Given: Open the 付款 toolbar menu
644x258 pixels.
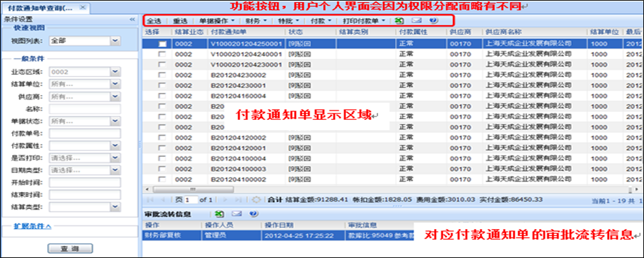Looking at the screenshot, I should click(x=321, y=20).
